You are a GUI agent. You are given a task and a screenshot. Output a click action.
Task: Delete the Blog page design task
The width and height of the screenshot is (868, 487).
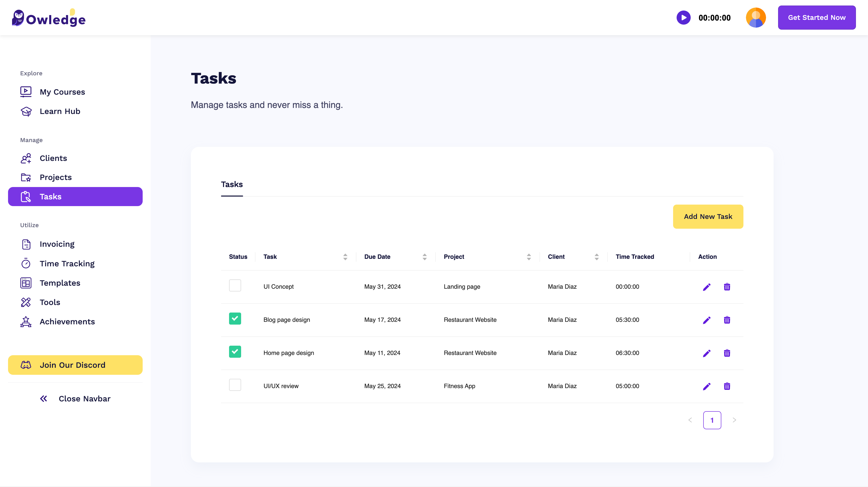tap(727, 320)
